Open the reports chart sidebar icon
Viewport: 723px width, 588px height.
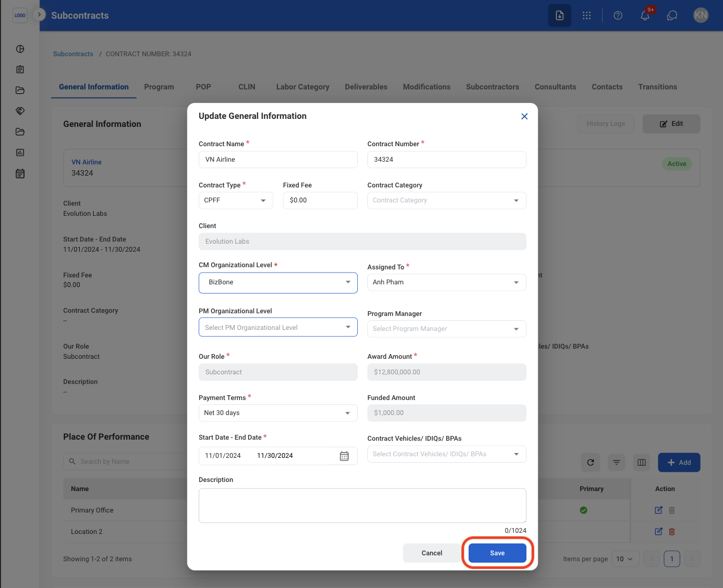coord(20,153)
